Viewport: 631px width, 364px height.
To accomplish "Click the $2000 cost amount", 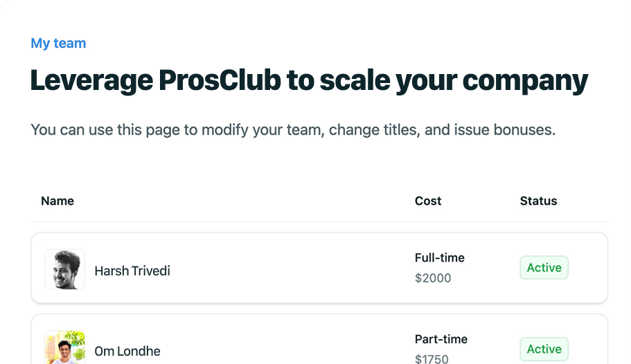I will [433, 278].
